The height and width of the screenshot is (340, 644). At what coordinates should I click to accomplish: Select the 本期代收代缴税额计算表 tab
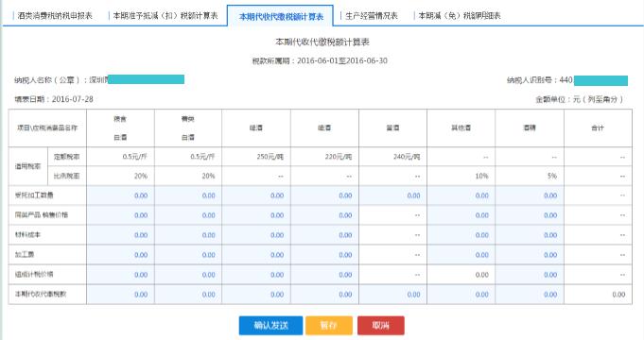pos(281,16)
